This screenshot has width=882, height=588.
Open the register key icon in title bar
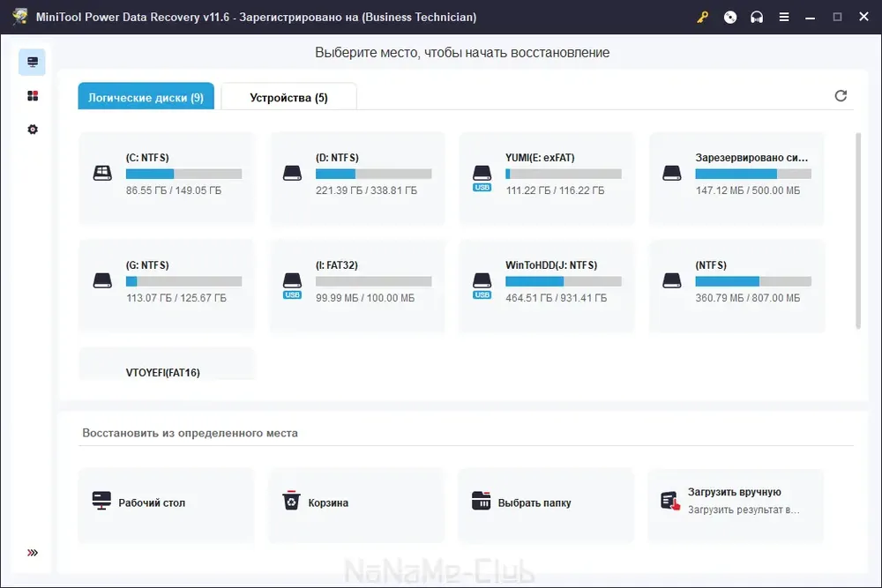click(x=703, y=18)
